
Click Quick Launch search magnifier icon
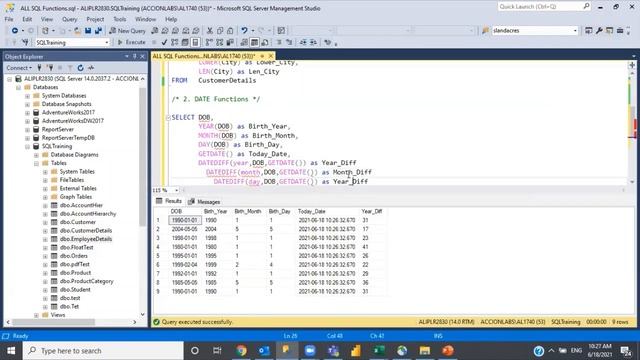coord(586,6)
